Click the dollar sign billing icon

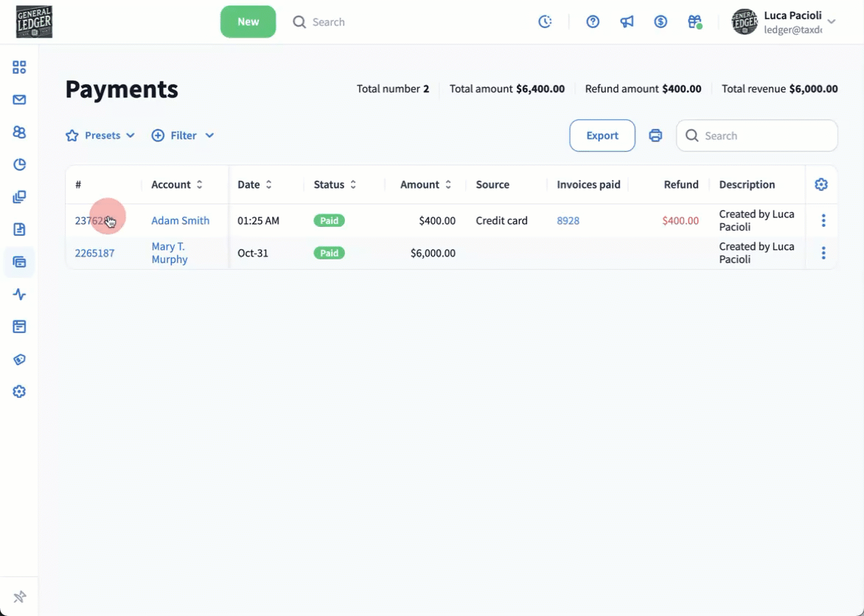661,22
